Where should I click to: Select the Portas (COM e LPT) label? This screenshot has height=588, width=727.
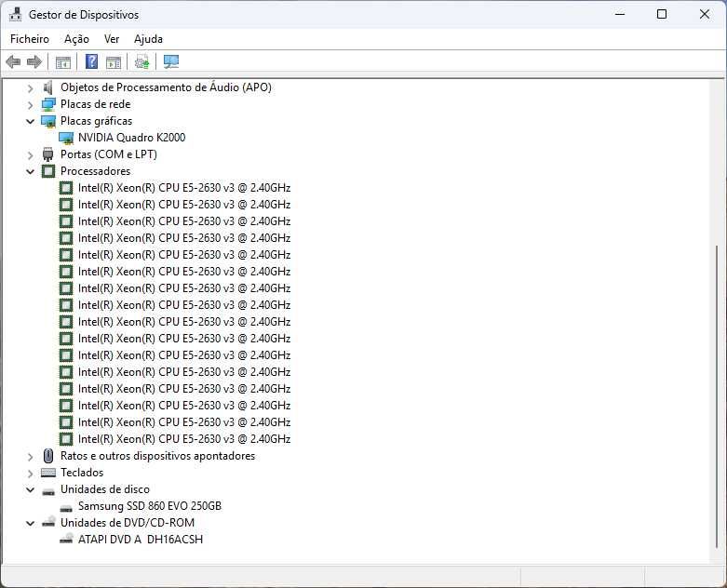click(x=109, y=154)
